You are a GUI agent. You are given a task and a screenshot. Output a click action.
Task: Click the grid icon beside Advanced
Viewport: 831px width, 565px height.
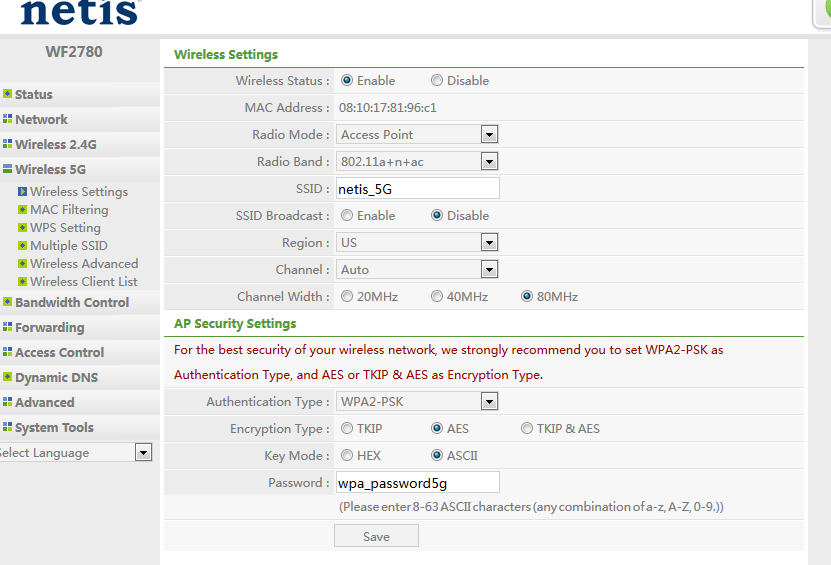point(7,401)
